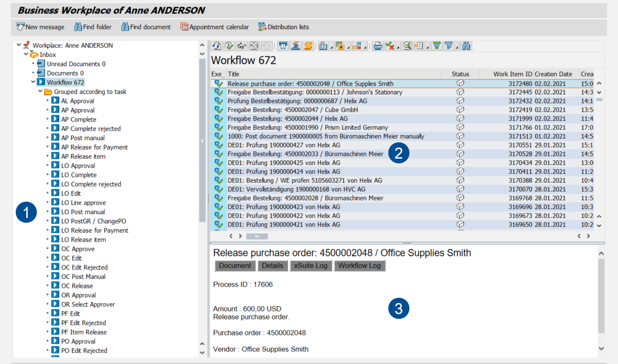Click the Execute clock icon in toolbar

coord(229,46)
